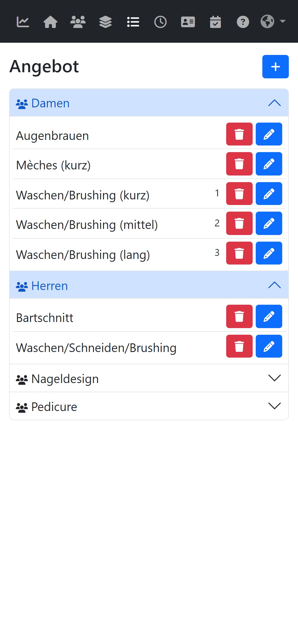Edit Waschen/Brushing (lang) entry

pos(269,253)
